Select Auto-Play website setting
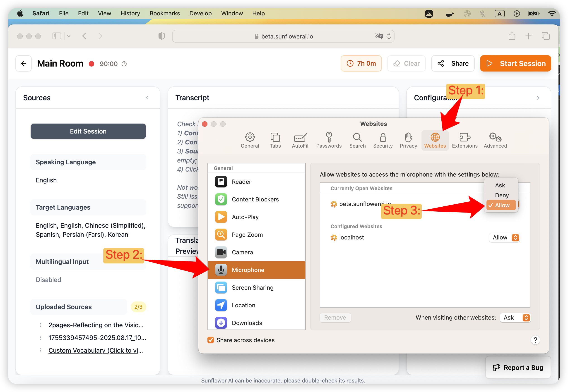 point(256,217)
